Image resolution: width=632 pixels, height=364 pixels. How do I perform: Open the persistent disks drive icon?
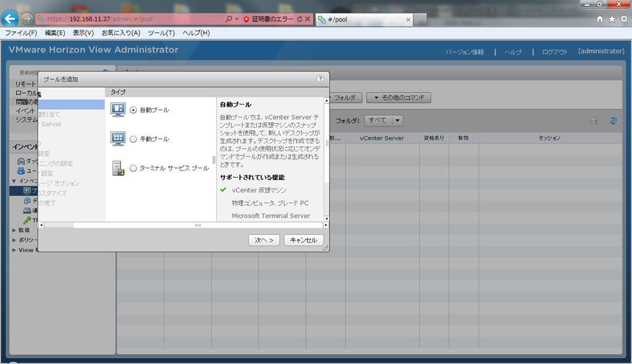click(x=27, y=210)
